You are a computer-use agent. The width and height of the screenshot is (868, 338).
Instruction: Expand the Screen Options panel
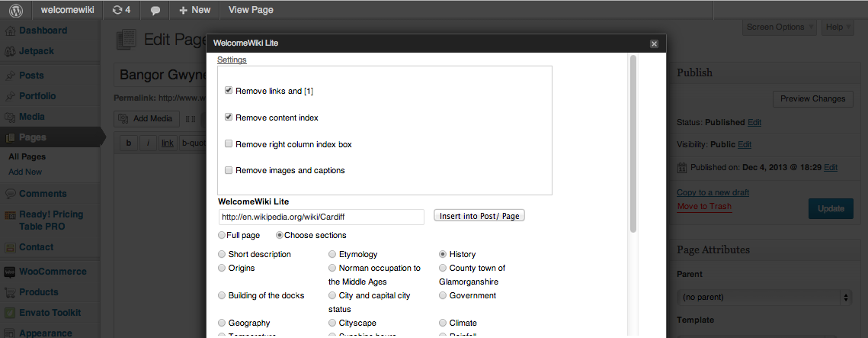pyautogui.click(x=780, y=27)
